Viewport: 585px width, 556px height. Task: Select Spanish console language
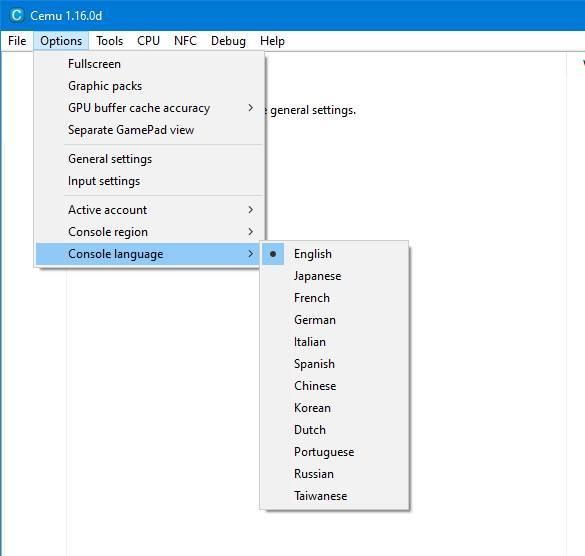click(x=335, y=364)
